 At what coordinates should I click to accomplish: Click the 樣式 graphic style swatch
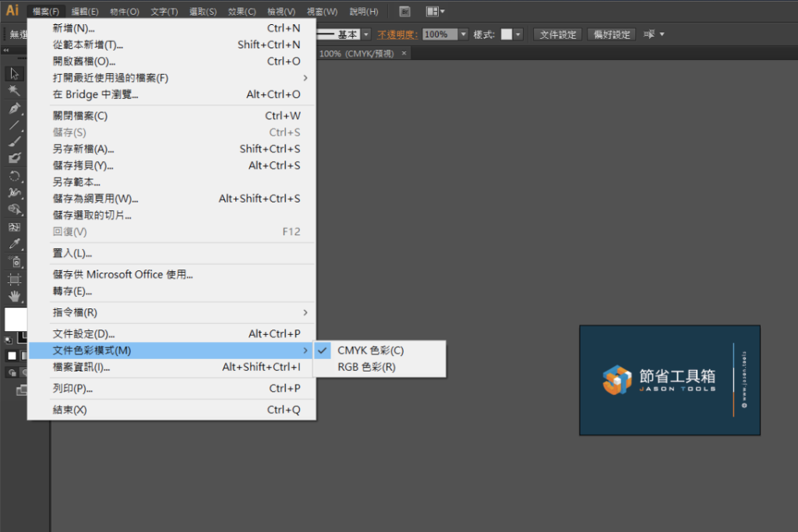pos(507,34)
